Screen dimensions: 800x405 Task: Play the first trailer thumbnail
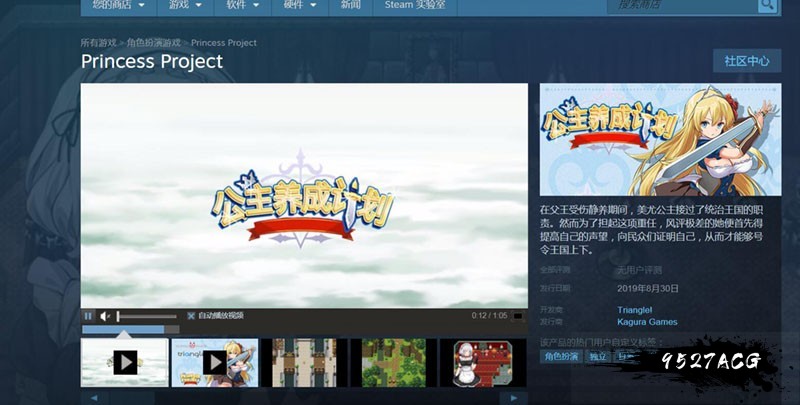125,362
